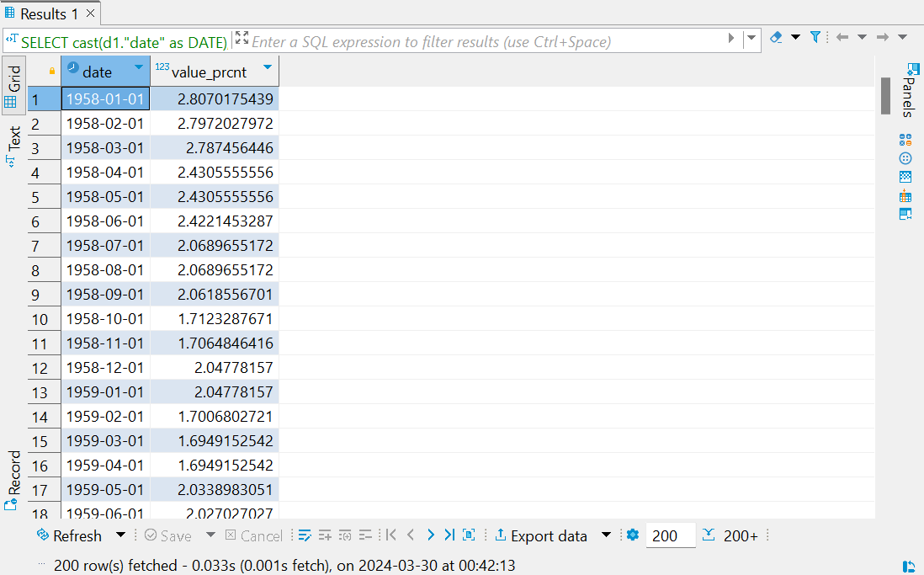Open the Value viewer panel icon
The image size is (924, 575).
pyautogui.click(x=905, y=214)
